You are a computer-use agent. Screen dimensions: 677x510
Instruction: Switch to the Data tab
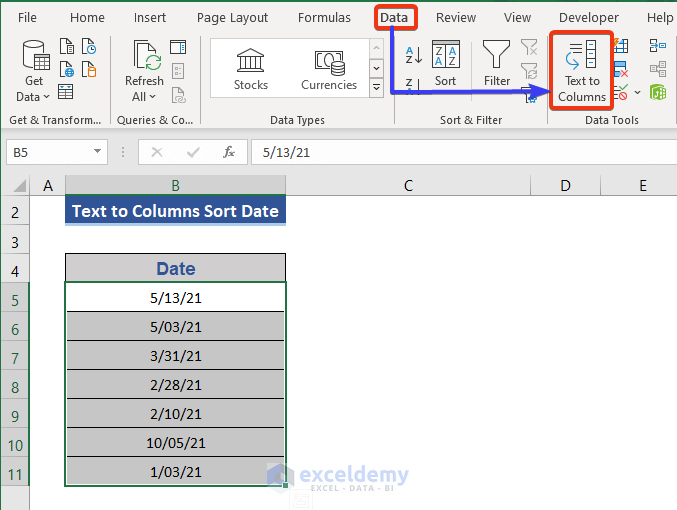pos(394,18)
